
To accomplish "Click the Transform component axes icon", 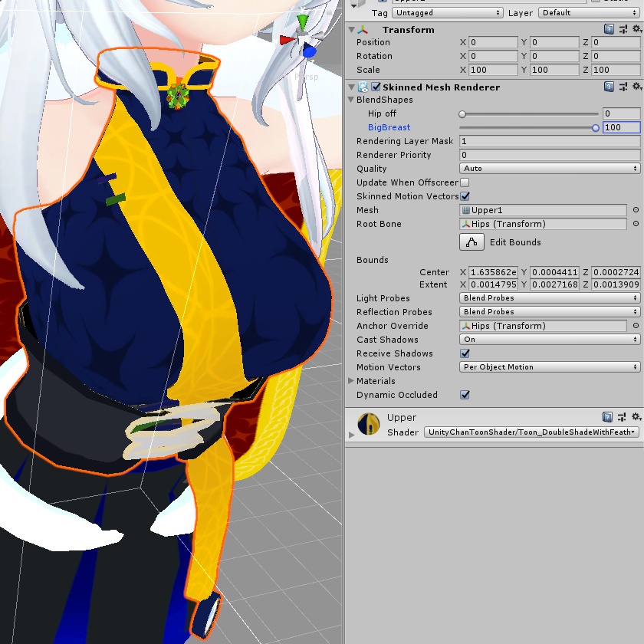I will (x=363, y=30).
